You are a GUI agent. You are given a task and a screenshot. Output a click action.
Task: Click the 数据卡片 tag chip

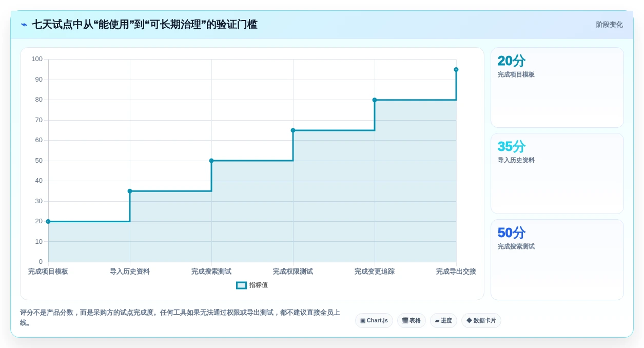tap(481, 321)
